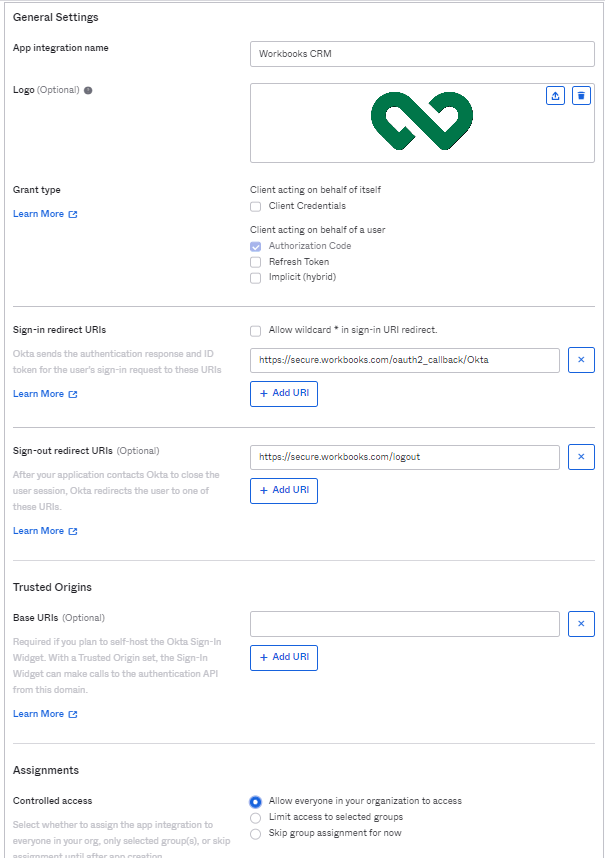This screenshot has height=858, width=605.
Task: Click the upload logo icon
Action: click(x=555, y=95)
